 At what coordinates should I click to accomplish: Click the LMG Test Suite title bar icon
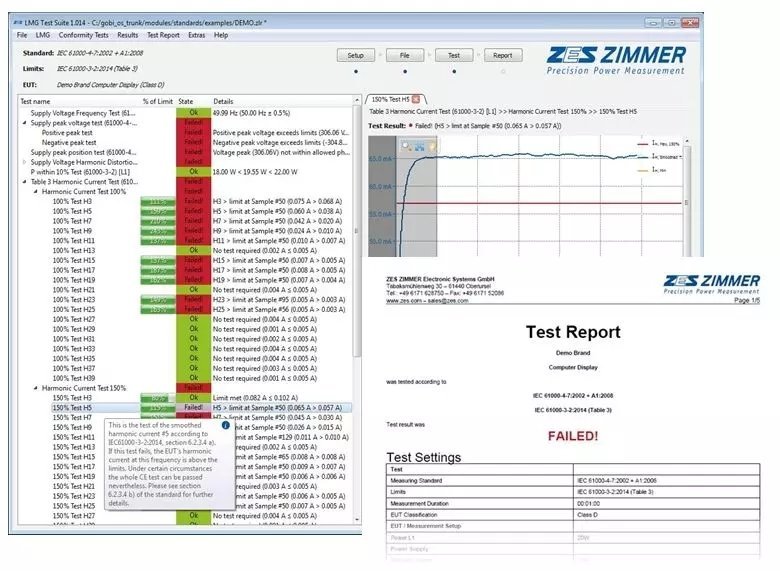[x=18, y=21]
